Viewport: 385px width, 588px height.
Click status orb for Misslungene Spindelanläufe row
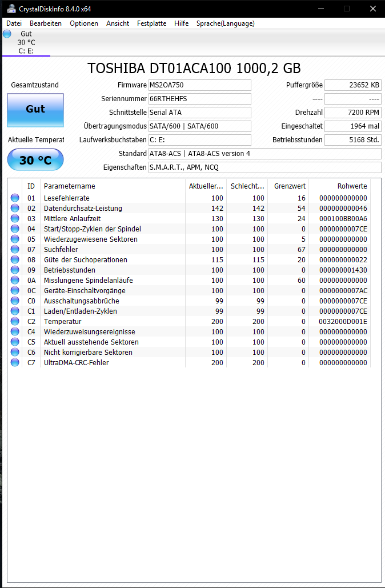pos(15,281)
